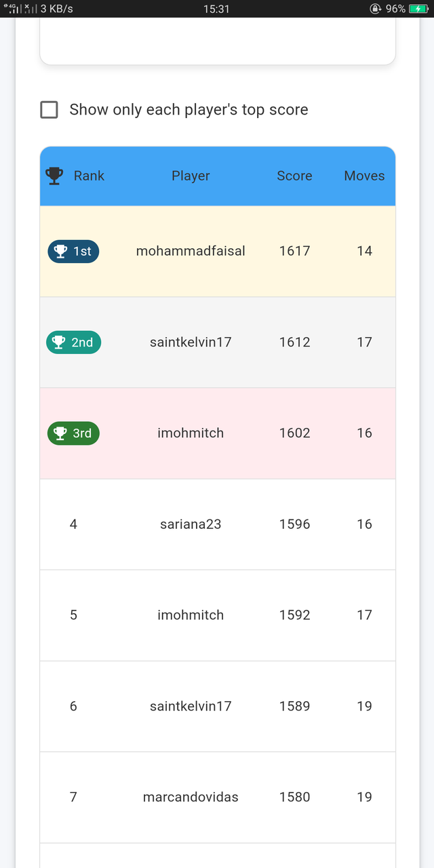Open sariana23 player entry
Image resolution: width=434 pixels, height=868 pixels.
(x=191, y=524)
